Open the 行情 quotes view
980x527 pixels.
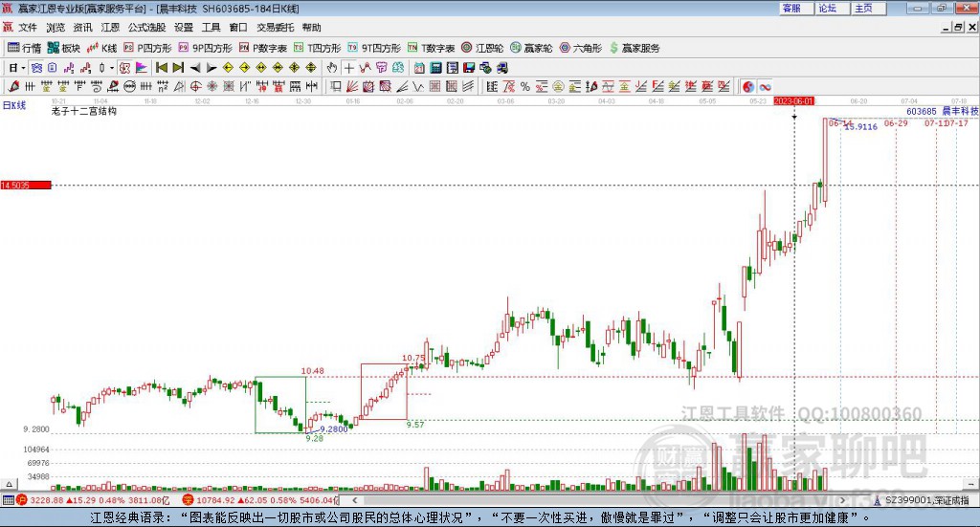coord(24,48)
